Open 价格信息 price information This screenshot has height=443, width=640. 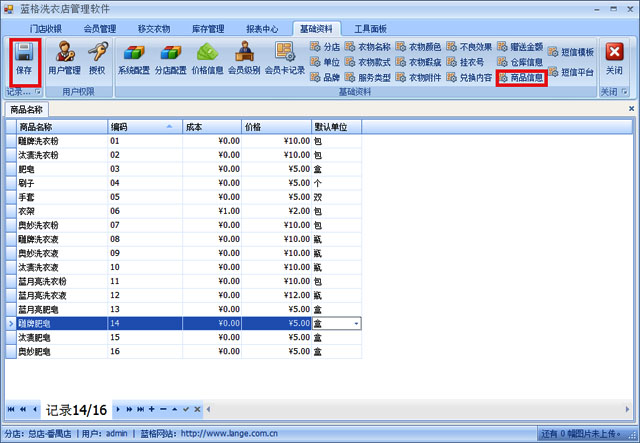pos(207,58)
